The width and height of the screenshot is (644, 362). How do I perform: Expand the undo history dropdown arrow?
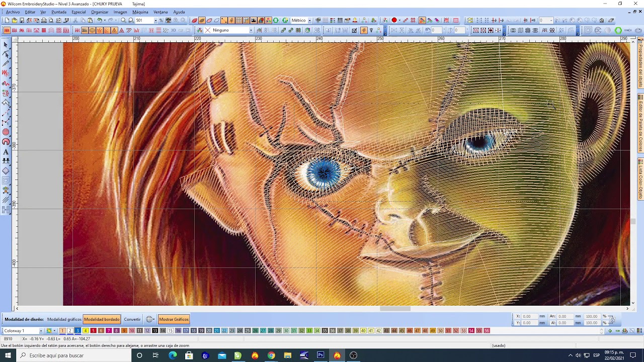coord(105,20)
